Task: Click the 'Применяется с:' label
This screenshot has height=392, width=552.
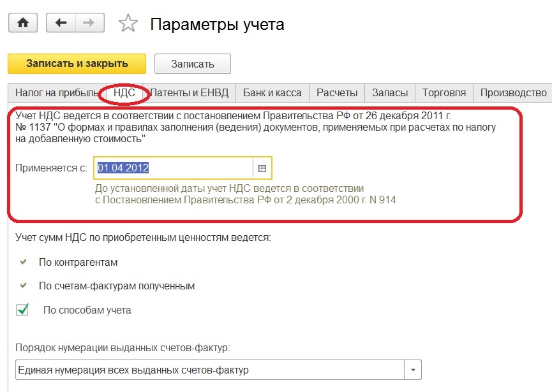Action: point(51,168)
